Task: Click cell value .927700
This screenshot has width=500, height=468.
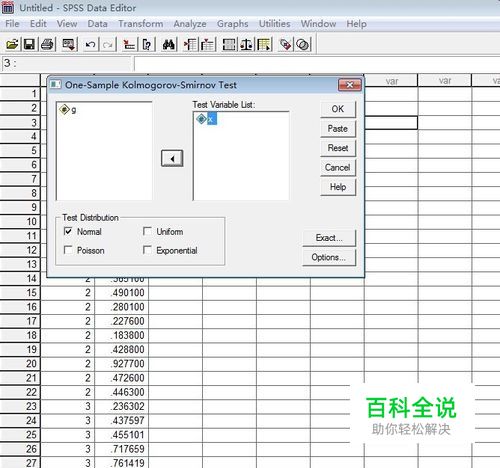Action: tap(122, 364)
